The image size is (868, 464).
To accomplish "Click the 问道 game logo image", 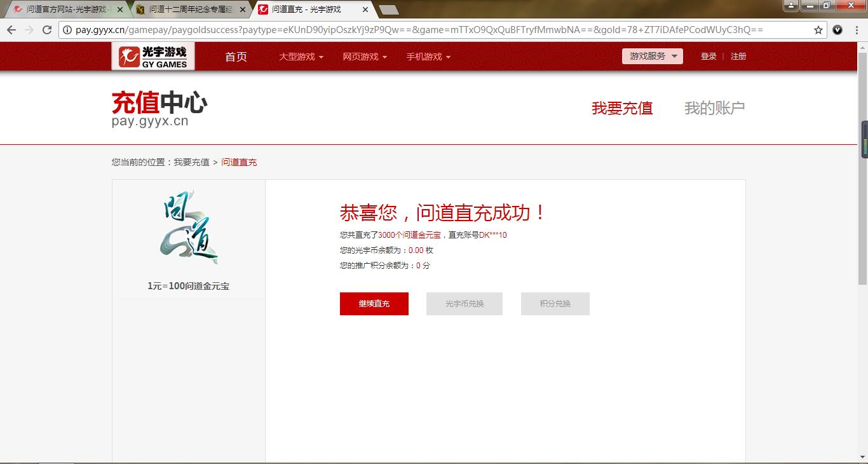I will coord(189,228).
